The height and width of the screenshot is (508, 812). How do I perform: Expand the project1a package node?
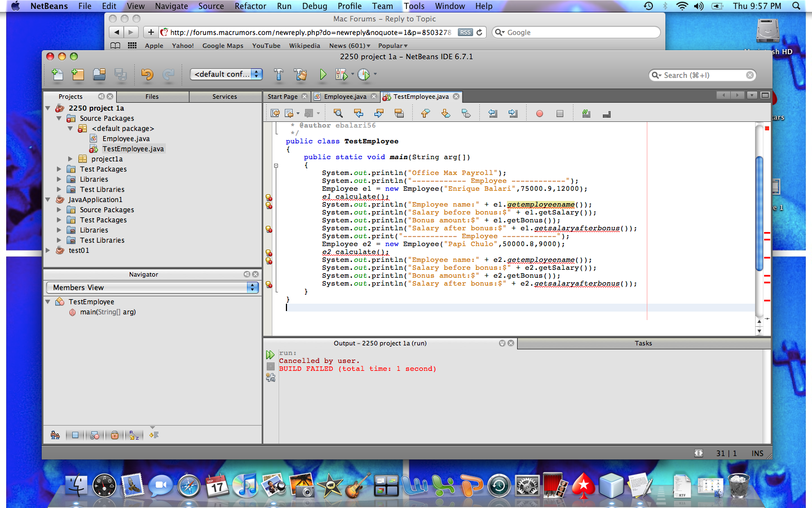(70, 159)
